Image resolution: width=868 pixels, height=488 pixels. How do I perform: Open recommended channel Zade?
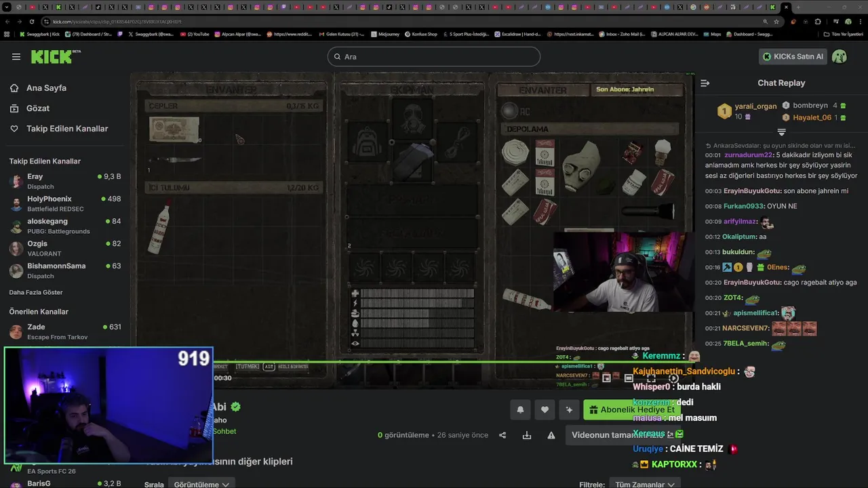[65, 331]
